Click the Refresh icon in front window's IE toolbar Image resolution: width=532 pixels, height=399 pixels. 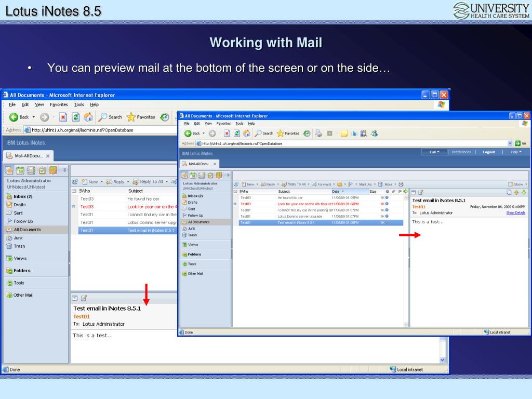(237, 134)
